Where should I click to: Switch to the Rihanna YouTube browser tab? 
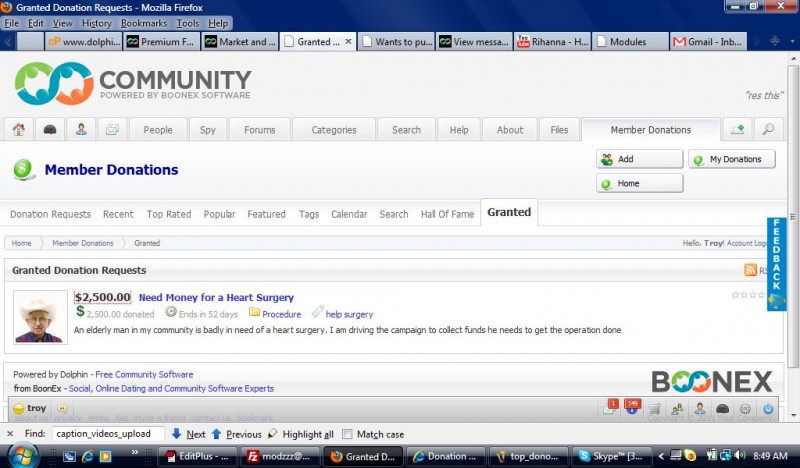coord(553,42)
